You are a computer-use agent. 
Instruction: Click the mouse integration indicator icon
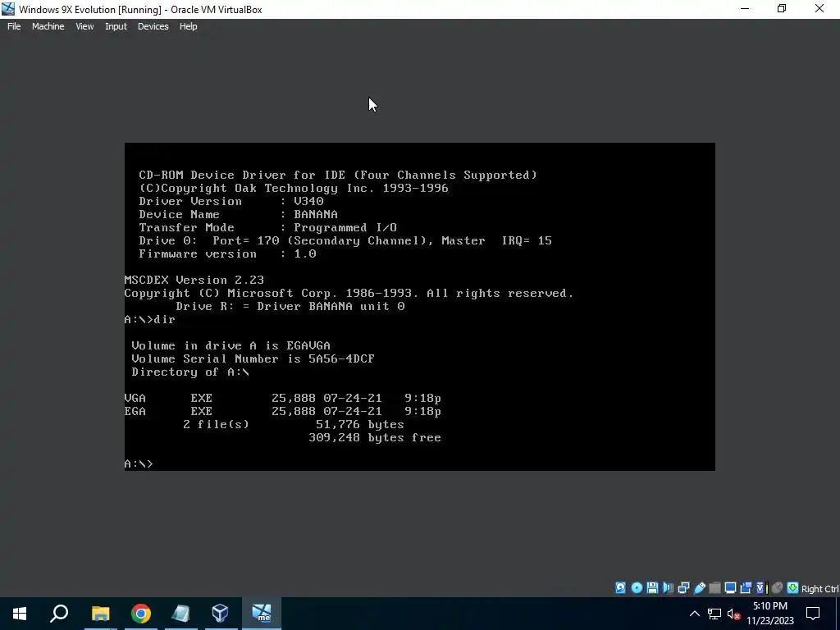(x=777, y=587)
